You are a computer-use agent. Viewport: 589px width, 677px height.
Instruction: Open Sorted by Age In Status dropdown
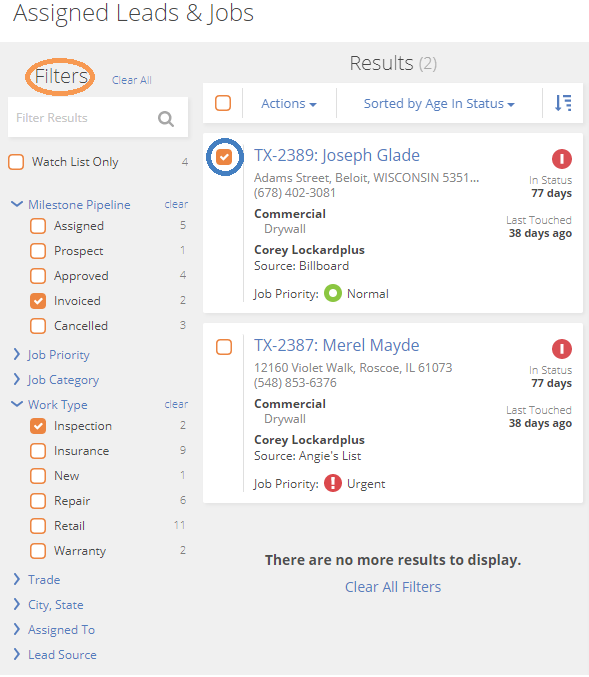click(439, 104)
